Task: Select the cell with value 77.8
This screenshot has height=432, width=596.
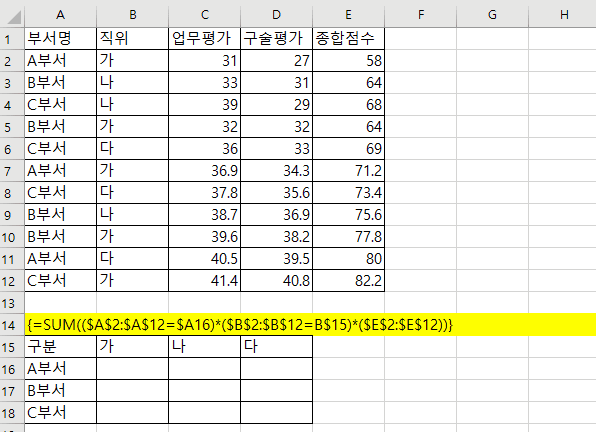Action: click(x=348, y=237)
